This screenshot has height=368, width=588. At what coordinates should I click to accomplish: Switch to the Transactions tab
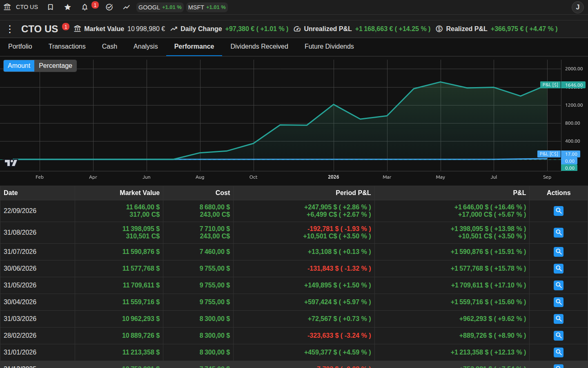pos(67,47)
